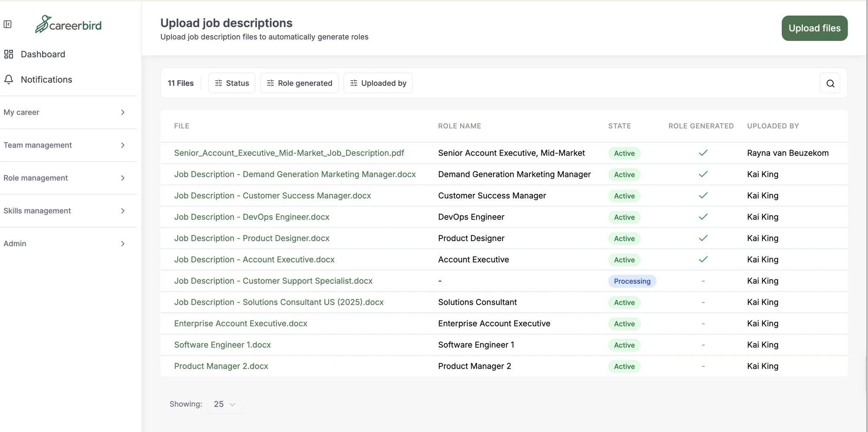Click checkmark in Customer Success Manager row
Screen dimensions: 868x432
[x=703, y=195]
